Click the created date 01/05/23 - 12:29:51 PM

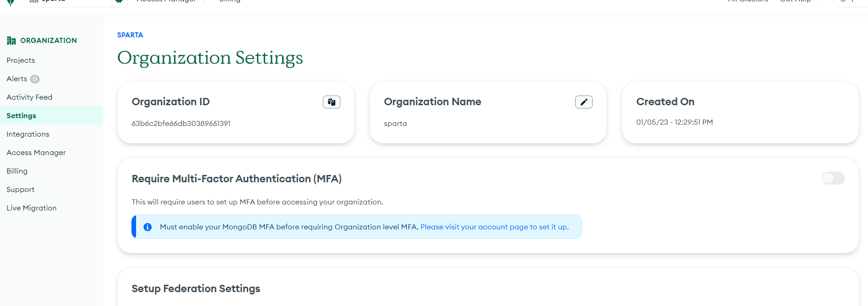click(674, 122)
